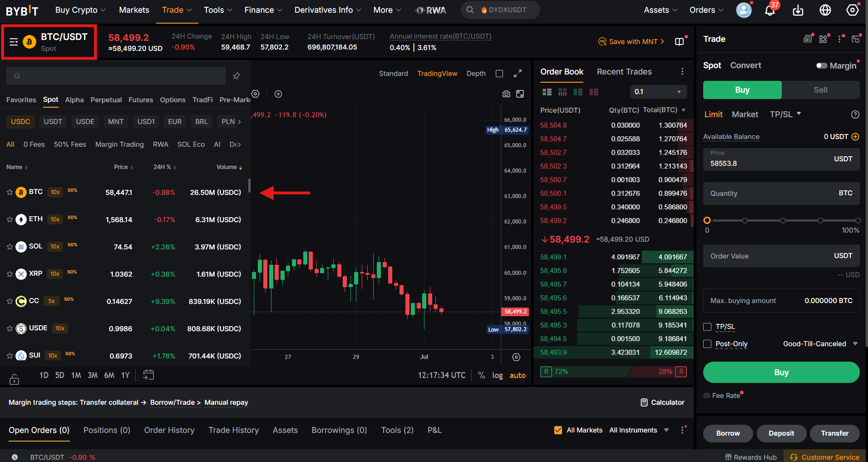Expand the chart to fullscreen

click(518, 74)
